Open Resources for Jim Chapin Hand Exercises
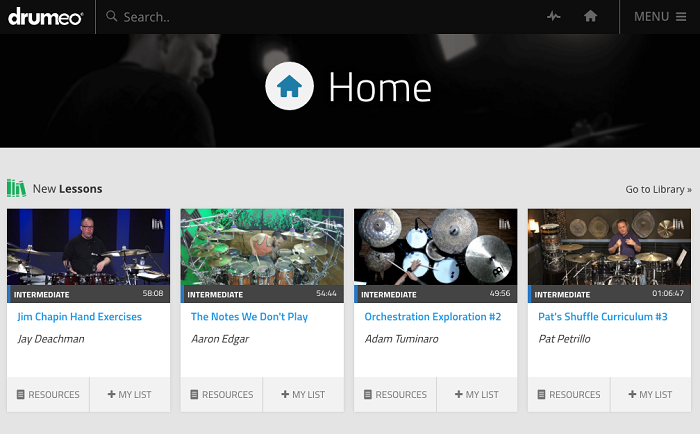The height and width of the screenshot is (434, 700). [x=48, y=395]
